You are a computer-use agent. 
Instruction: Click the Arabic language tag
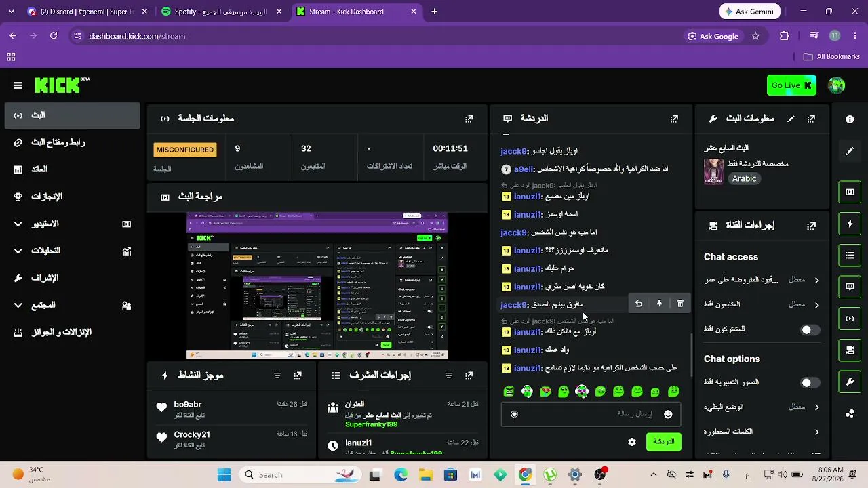[x=744, y=179]
